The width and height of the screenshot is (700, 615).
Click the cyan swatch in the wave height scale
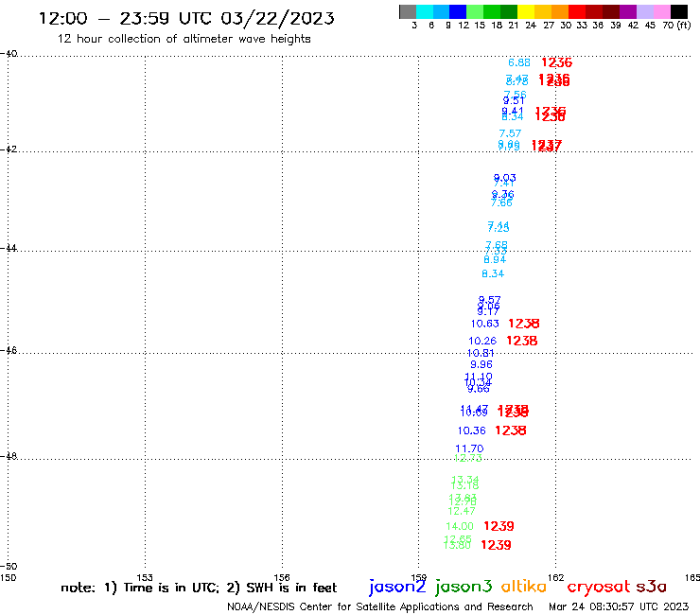tap(424, 11)
